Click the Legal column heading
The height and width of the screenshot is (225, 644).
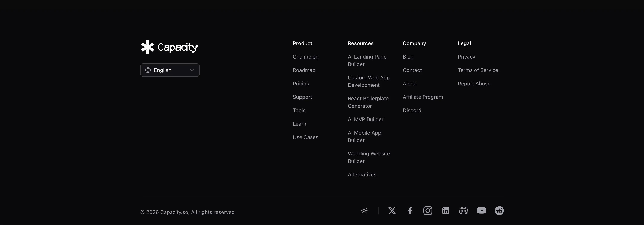coord(464,43)
